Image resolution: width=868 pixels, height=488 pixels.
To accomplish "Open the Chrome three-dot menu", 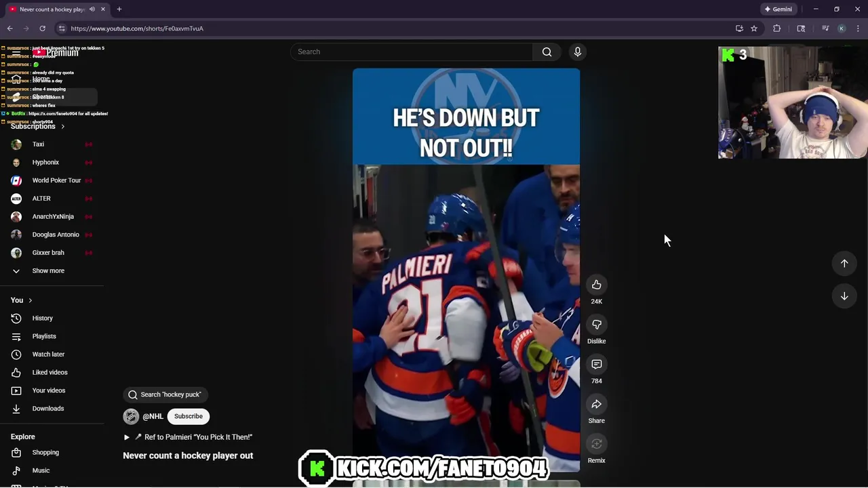I will click(x=858, y=28).
